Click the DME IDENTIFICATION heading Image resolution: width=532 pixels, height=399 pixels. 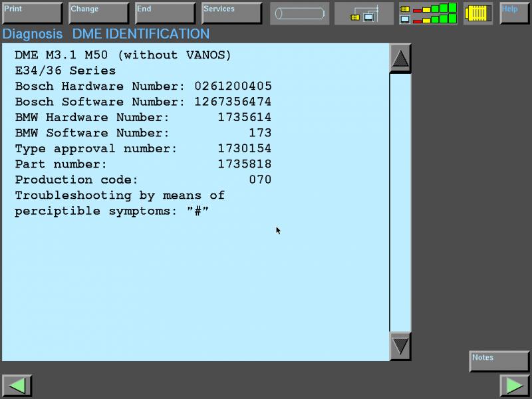pos(140,34)
